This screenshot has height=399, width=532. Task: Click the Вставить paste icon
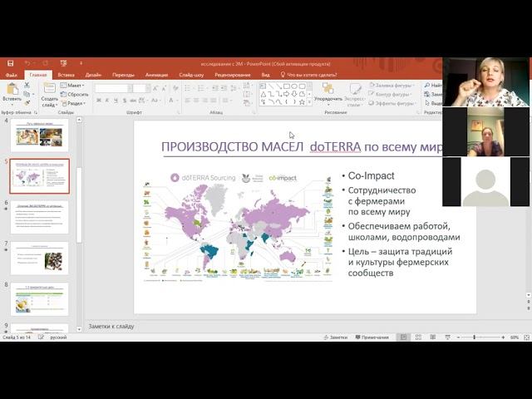[x=12, y=89]
